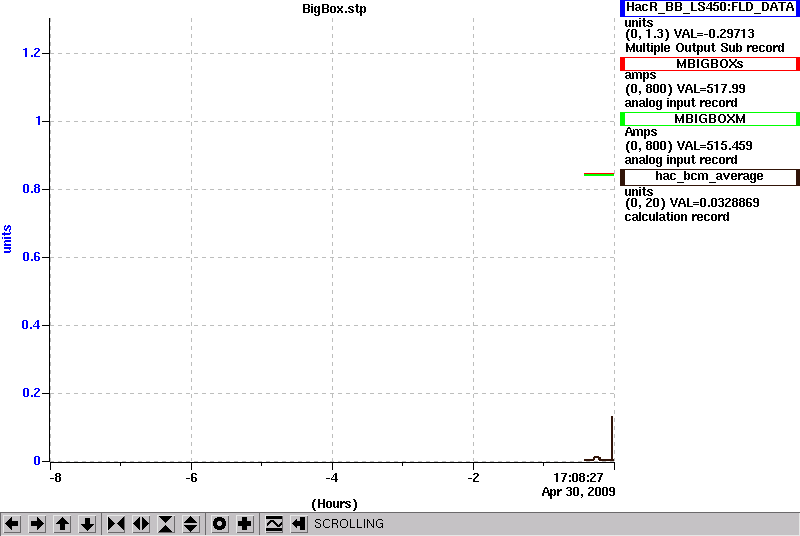Screen dimensions: 800x536
Task: Click the VAL=517.99 readout text
Action: coord(710,89)
